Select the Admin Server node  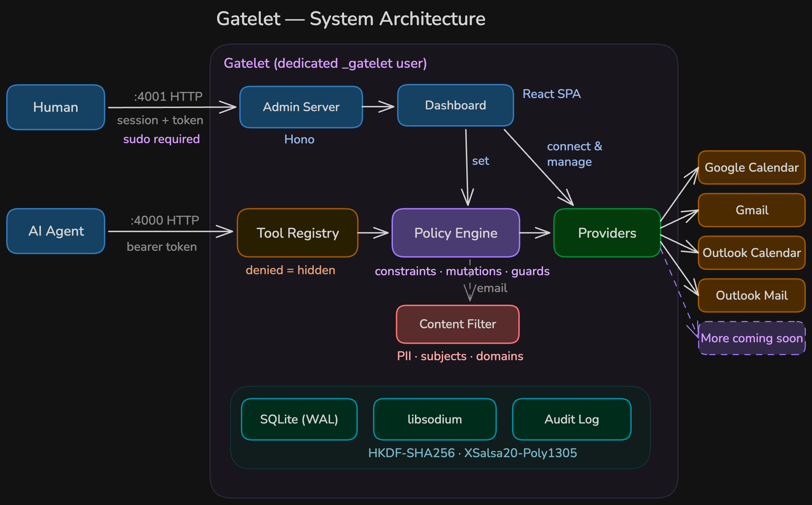(x=300, y=107)
